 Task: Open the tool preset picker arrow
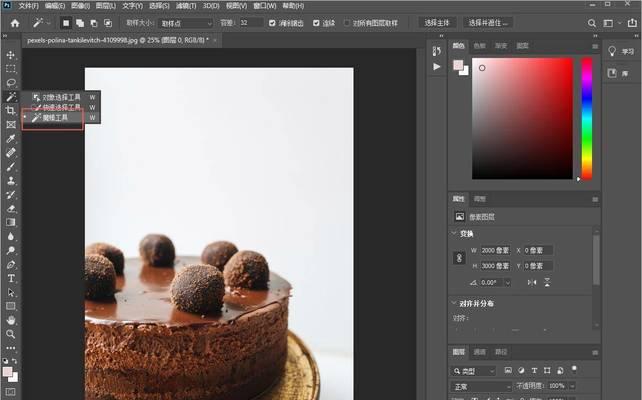tap(49, 23)
